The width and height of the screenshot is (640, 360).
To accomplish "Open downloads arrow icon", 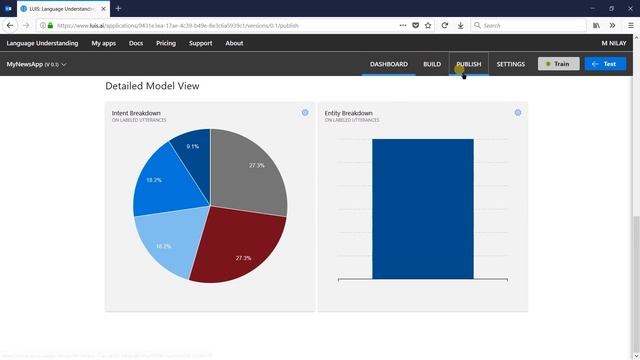I will [x=460, y=25].
